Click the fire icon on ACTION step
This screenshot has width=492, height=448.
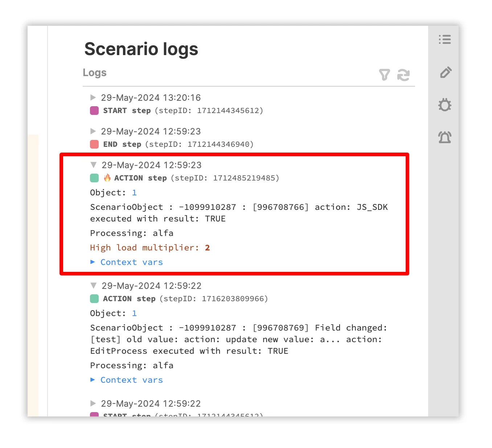107,178
